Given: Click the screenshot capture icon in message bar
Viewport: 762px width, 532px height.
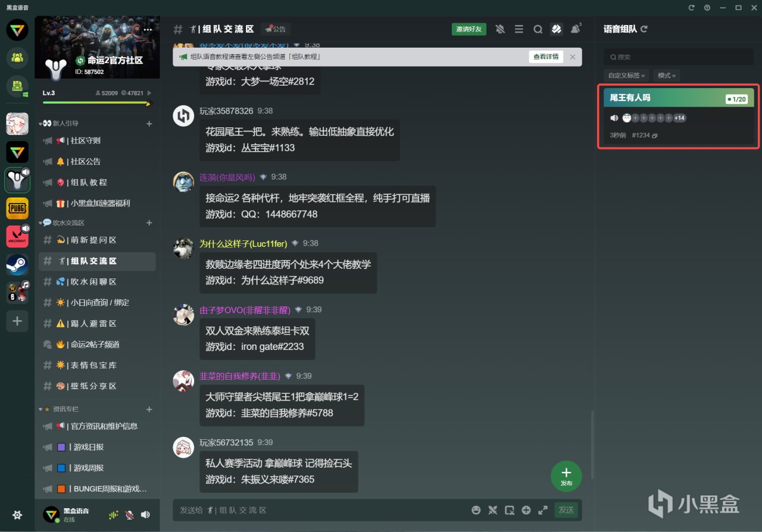Looking at the screenshot, I should point(510,510).
